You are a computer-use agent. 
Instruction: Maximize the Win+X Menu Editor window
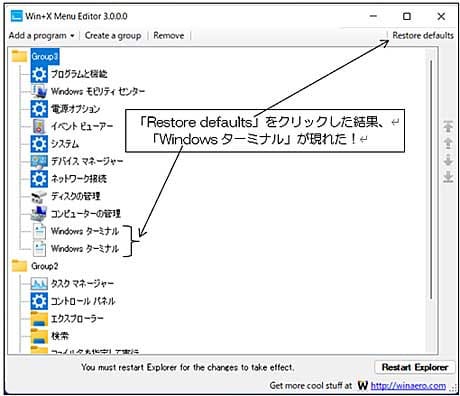pos(407,16)
